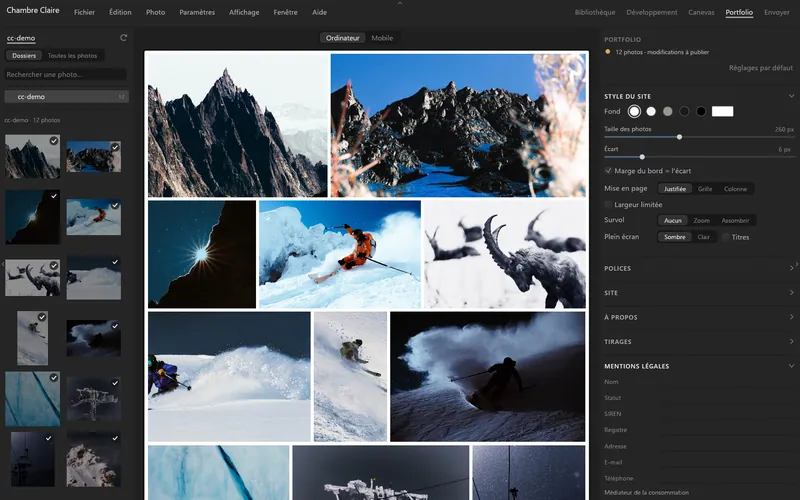
Task: Collapse the Mentions légales section
Action: point(791,366)
